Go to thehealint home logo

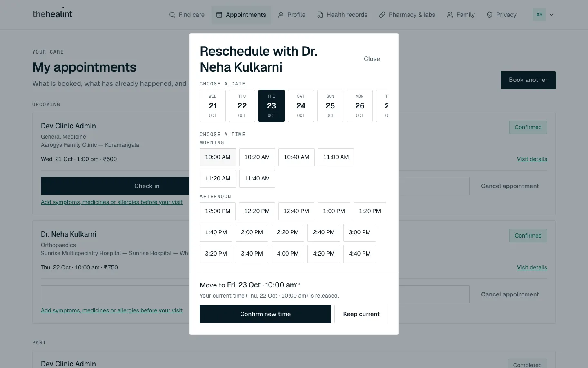[52, 13]
